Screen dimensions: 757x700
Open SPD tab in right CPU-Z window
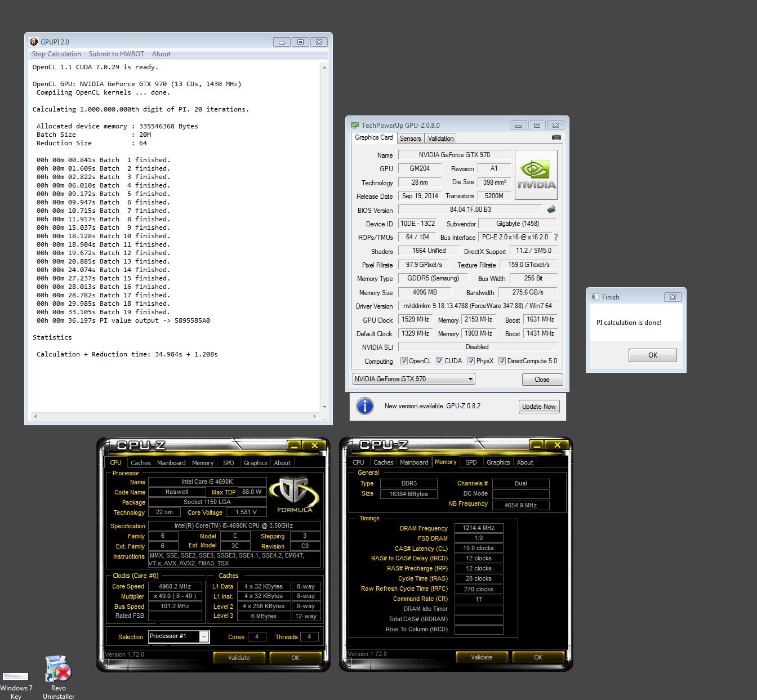click(471, 462)
